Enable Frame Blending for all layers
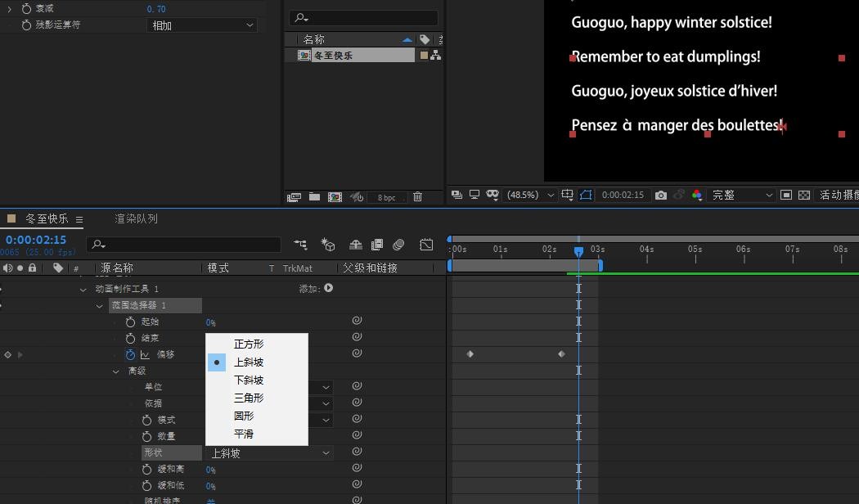The image size is (859, 504). tap(377, 245)
